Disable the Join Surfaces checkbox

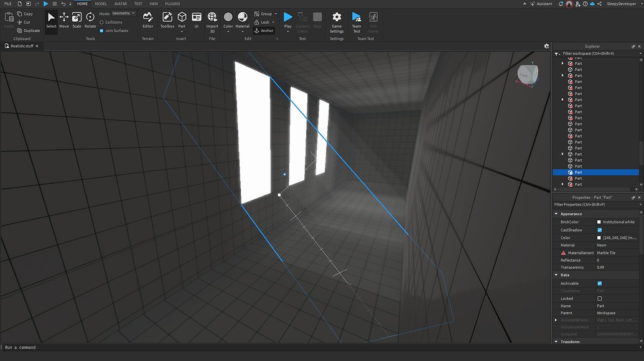click(101, 30)
